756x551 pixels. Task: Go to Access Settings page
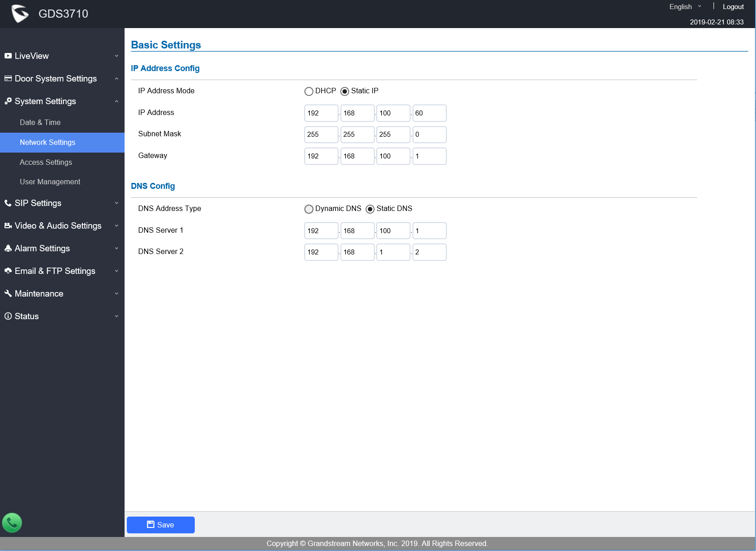coord(46,162)
